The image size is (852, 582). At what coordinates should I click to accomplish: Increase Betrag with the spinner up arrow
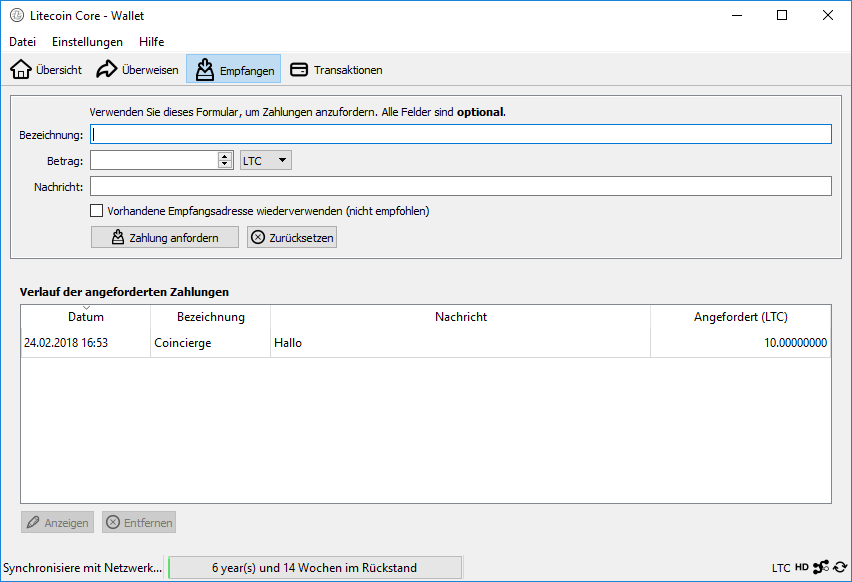pos(224,156)
